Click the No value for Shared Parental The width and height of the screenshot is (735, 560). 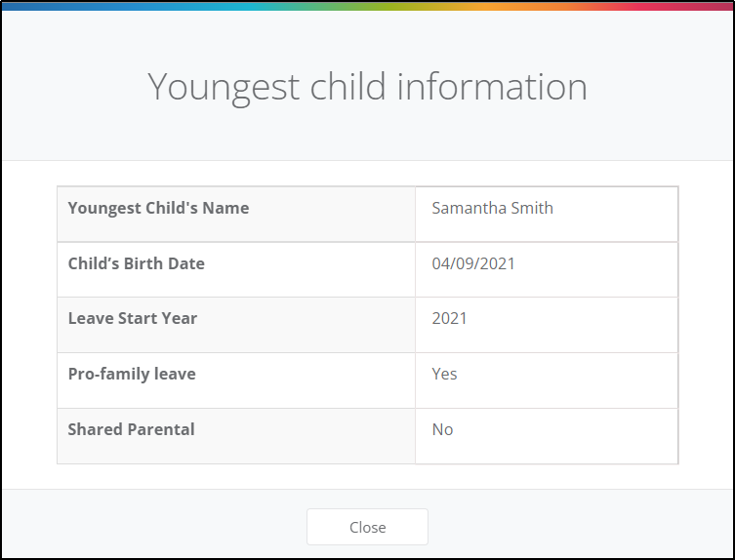442,429
